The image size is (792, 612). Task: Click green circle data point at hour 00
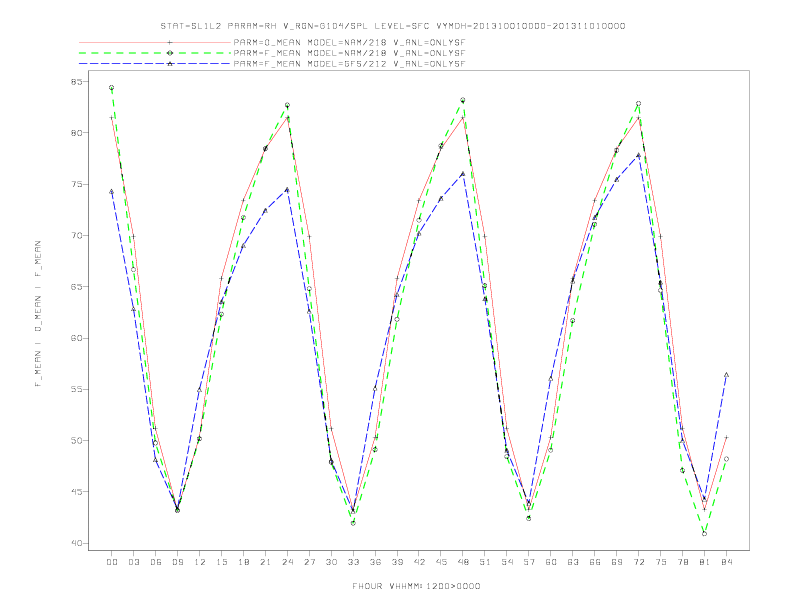click(x=112, y=88)
